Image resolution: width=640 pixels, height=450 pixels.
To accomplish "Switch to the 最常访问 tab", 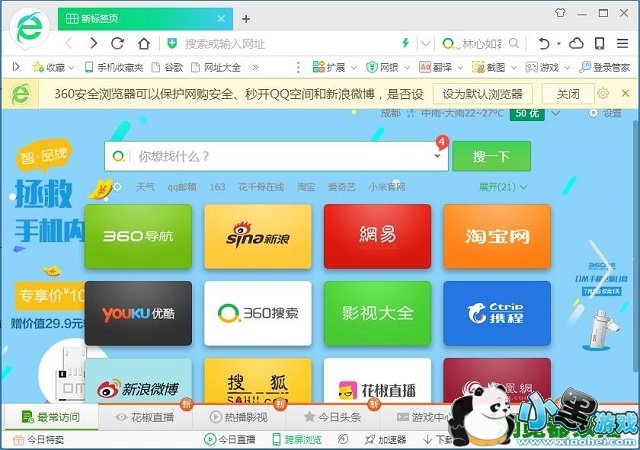I will (51, 417).
